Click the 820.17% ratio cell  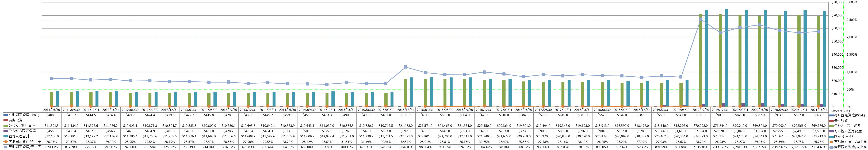click(52, 147)
